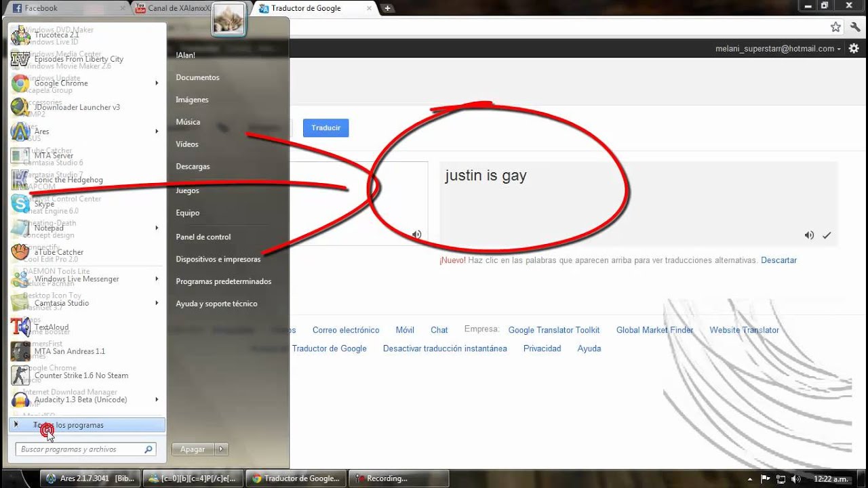Expand Notepad recent files arrow
This screenshot has height=488, width=868.
pos(157,228)
